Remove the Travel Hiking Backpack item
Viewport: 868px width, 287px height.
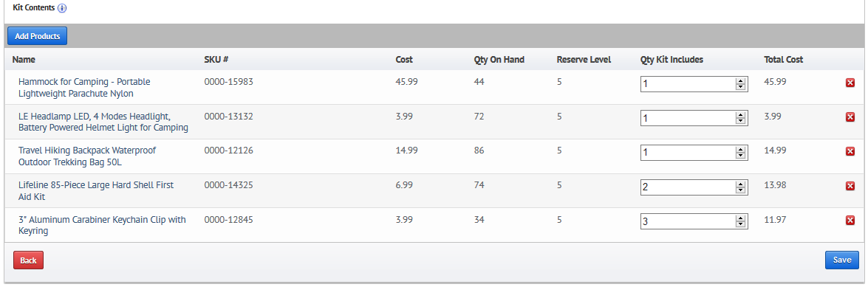[850, 151]
